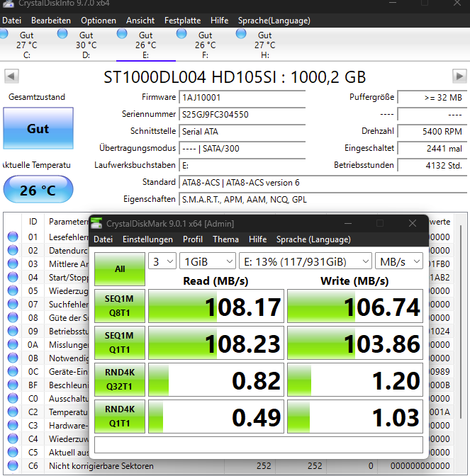Click the green All benchmark button
Viewport: 470px width, 476px height.
coord(120,269)
